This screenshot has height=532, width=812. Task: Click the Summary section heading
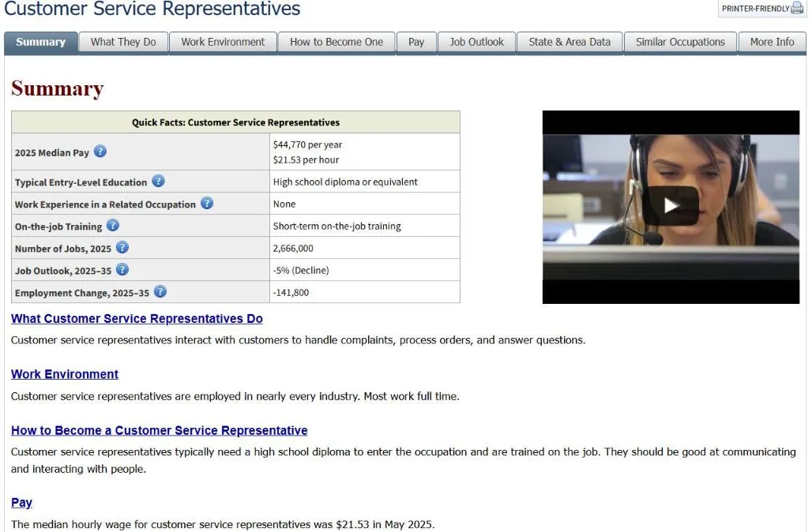click(58, 88)
